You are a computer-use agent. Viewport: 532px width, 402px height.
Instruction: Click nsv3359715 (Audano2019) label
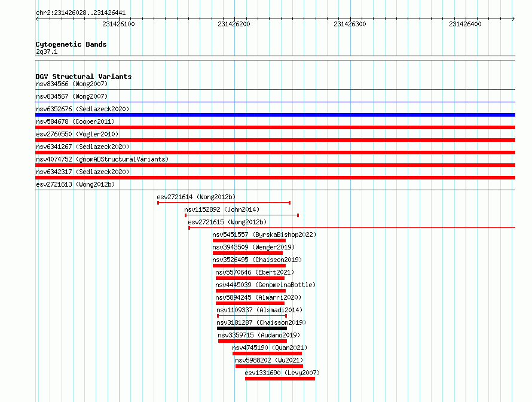point(259,335)
